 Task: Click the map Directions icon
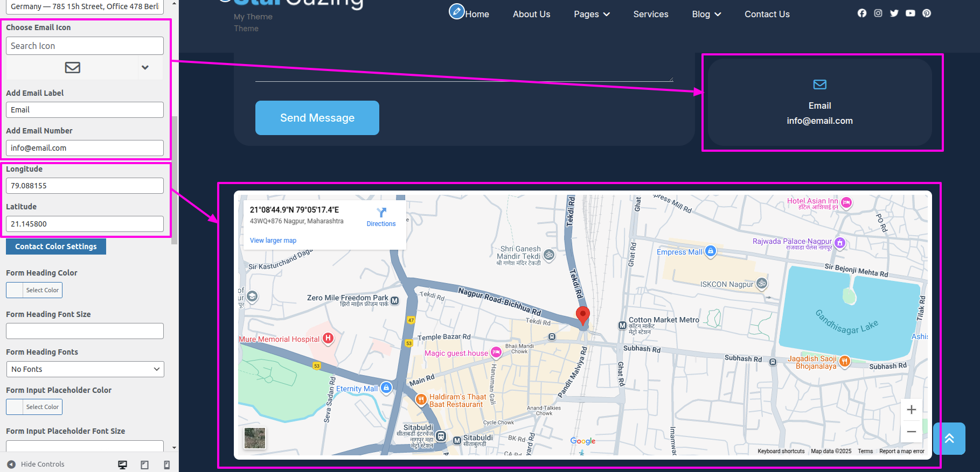(x=381, y=212)
